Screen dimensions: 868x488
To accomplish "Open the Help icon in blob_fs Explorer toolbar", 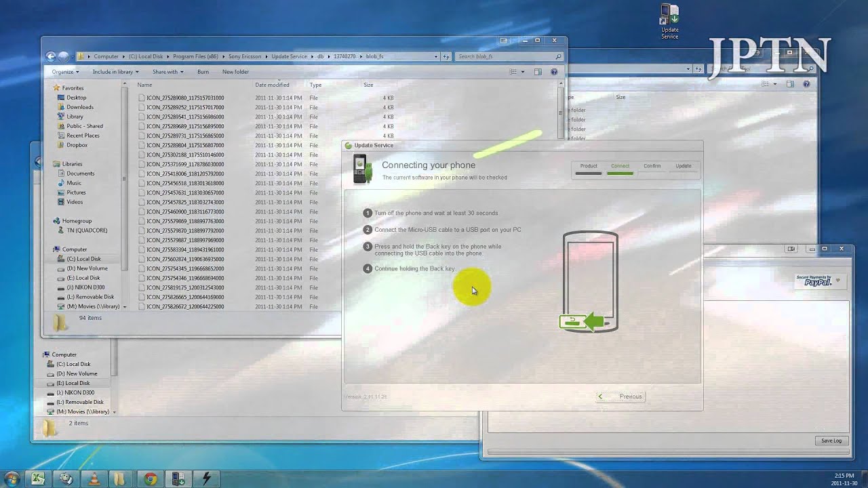I will (x=554, y=72).
